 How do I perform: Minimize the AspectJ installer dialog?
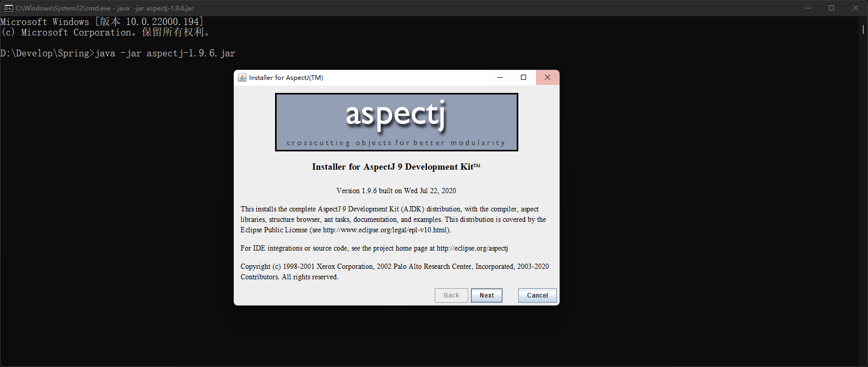pos(500,77)
